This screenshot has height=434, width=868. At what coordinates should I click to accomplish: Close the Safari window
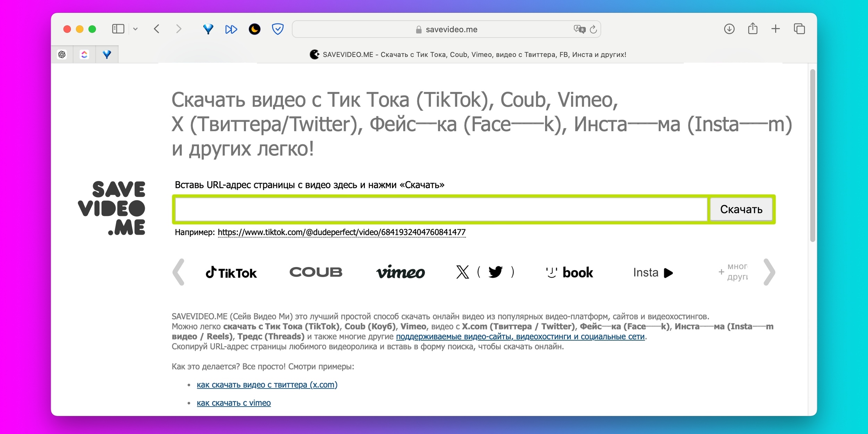(x=67, y=29)
